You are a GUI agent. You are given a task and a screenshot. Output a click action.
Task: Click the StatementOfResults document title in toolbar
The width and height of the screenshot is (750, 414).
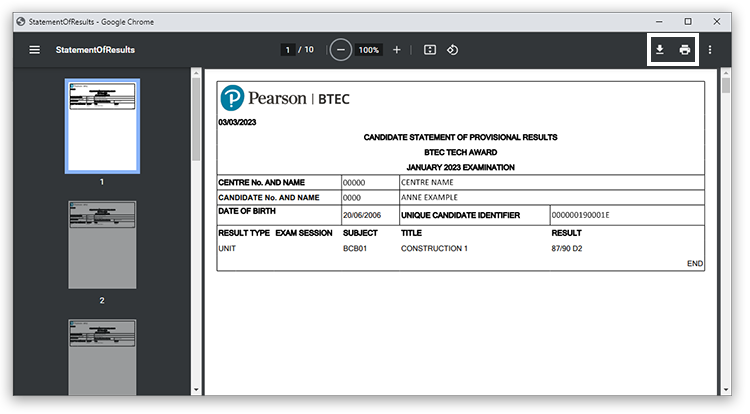[x=96, y=50]
